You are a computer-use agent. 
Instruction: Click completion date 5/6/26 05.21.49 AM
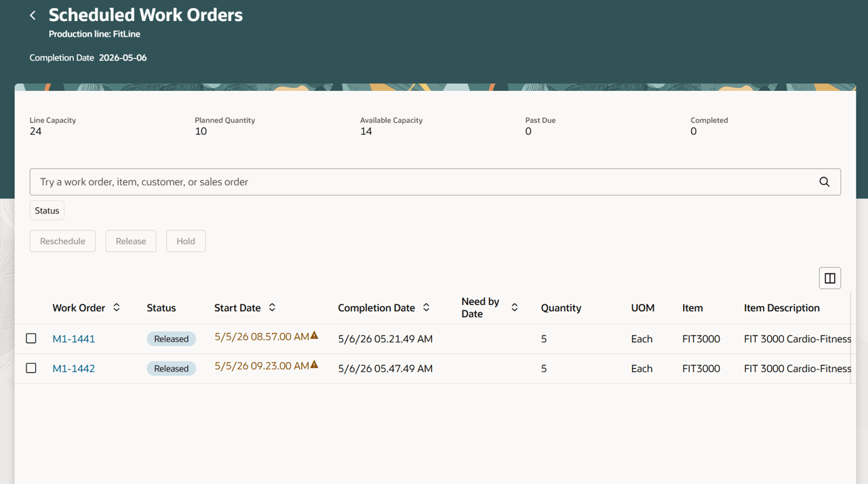(x=385, y=339)
